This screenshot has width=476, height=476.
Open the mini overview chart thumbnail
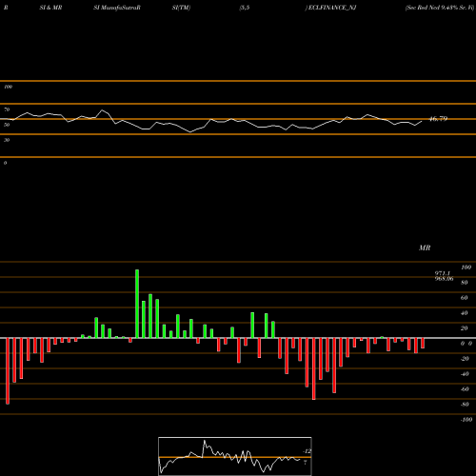click(235, 456)
